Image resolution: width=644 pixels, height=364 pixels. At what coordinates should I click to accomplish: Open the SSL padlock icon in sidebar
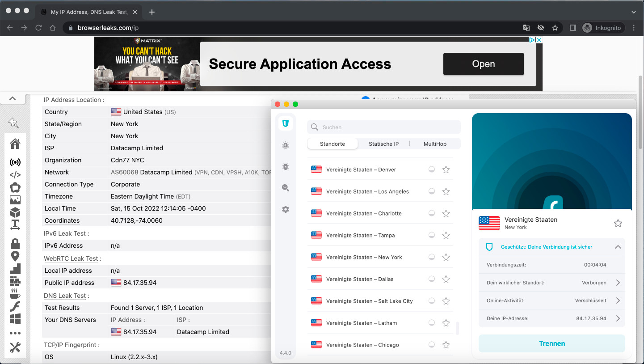[x=15, y=244]
